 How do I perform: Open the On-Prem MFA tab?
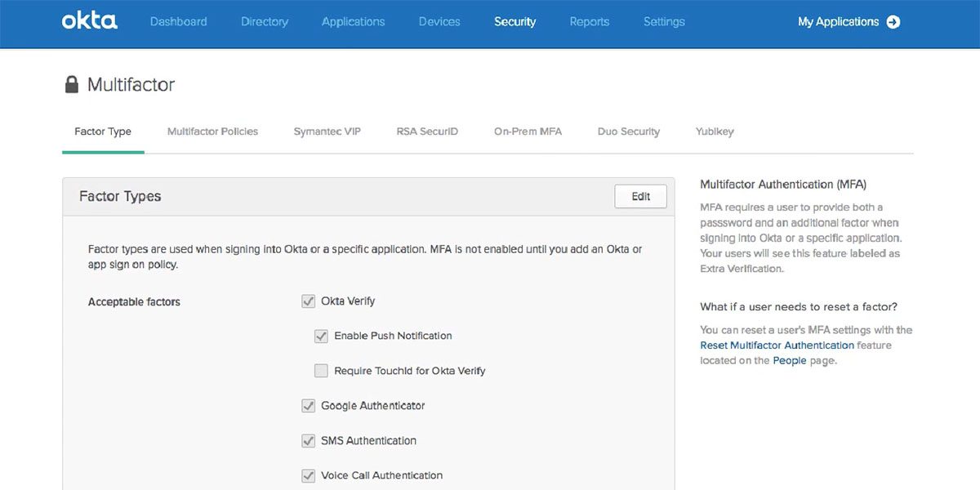pos(528,131)
